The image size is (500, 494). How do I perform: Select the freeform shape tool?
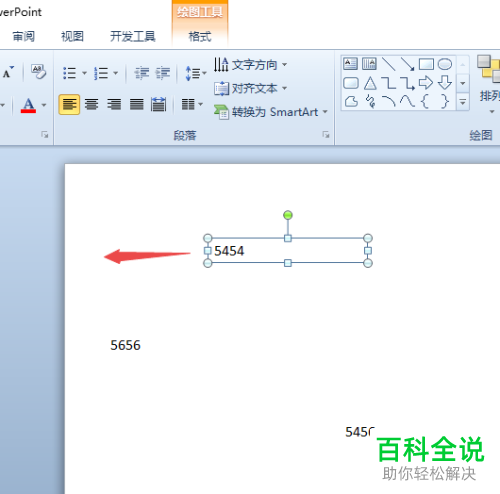point(351,101)
